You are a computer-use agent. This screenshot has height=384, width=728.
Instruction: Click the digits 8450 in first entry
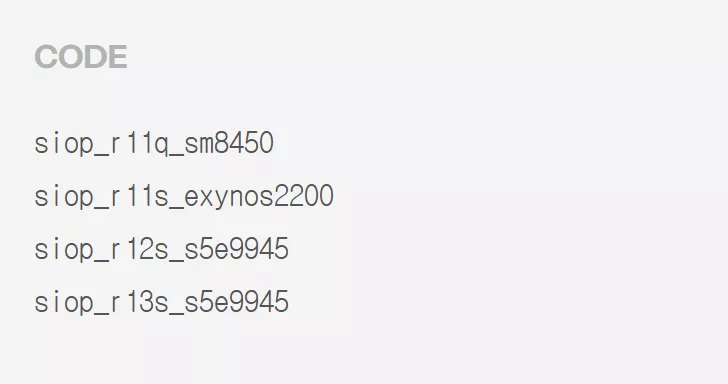coord(244,143)
